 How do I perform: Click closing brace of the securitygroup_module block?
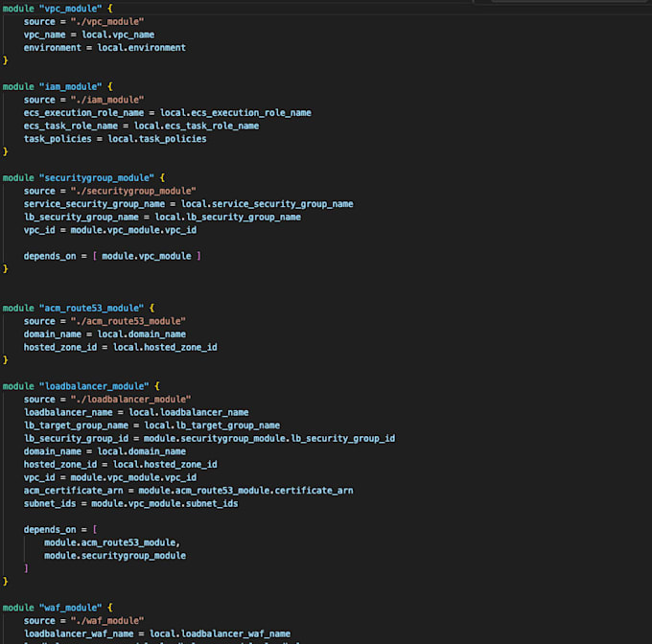pyautogui.click(x=6, y=269)
